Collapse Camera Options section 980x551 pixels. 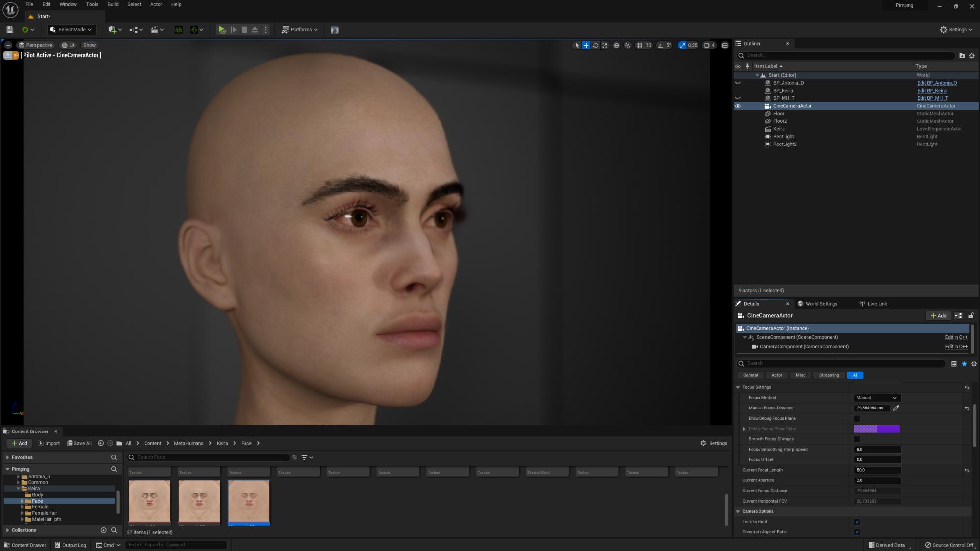coord(738,511)
